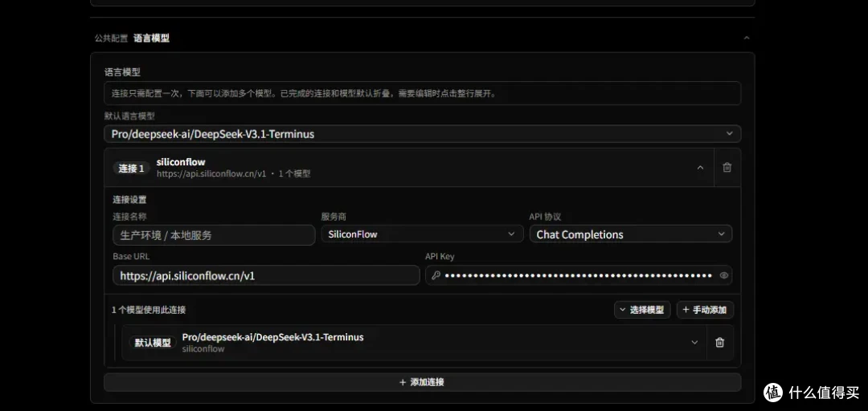Click the 默认模型 badge

[153, 343]
